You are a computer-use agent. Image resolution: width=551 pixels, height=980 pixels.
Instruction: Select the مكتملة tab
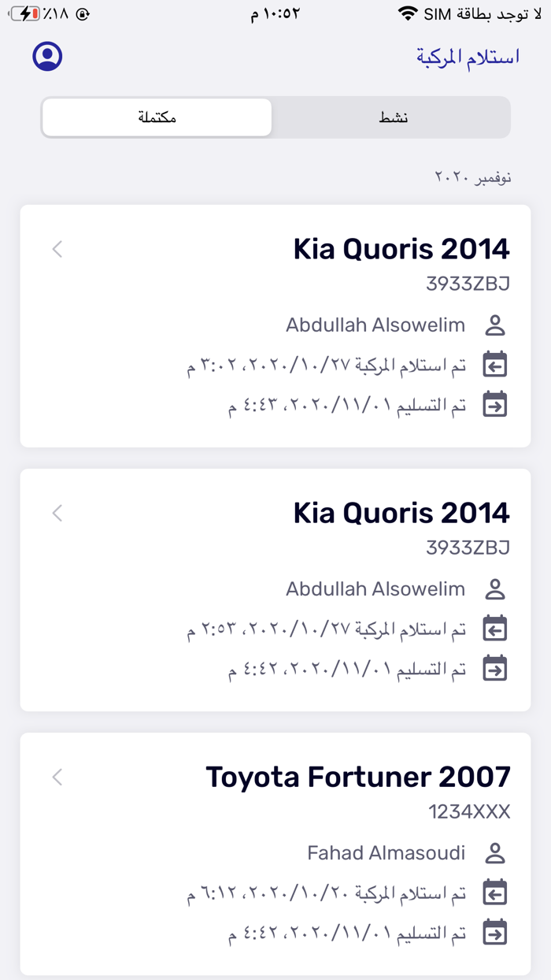click(x=157, y=117)
